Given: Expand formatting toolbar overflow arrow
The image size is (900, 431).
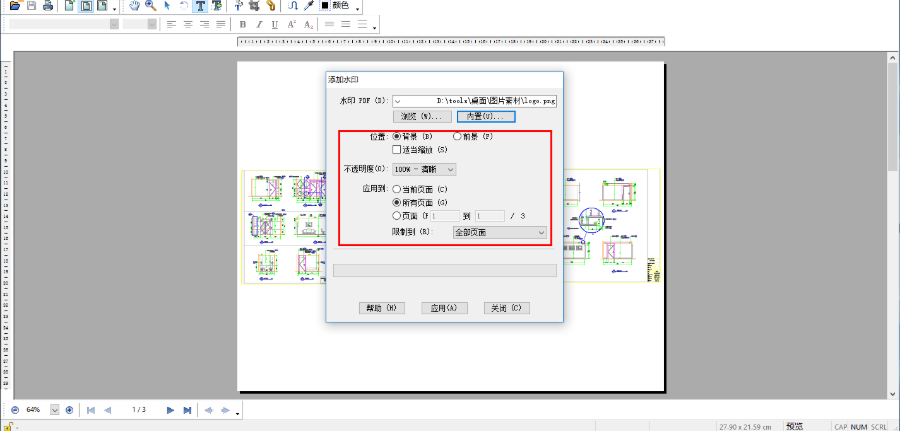Looking at the screenshot, I should 375,26.
